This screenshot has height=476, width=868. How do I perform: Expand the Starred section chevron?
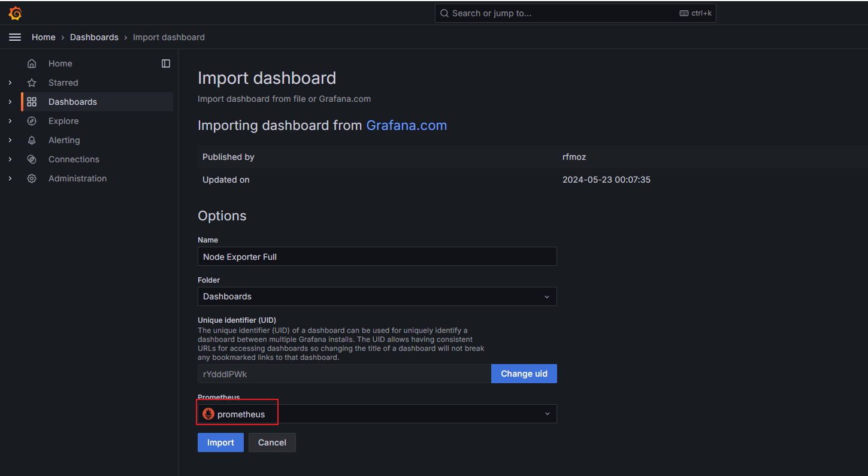pyautogui.click(x=10, y=83)
